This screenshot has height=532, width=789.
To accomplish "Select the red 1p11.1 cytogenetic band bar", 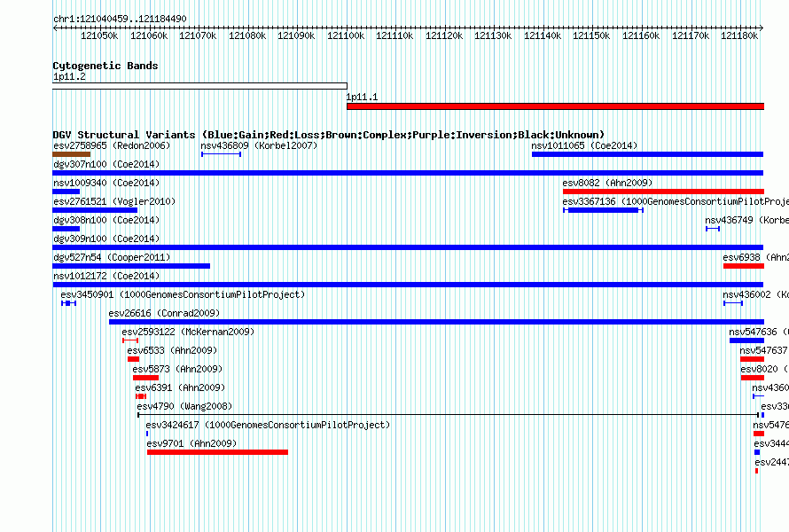I will pos(555,106).
